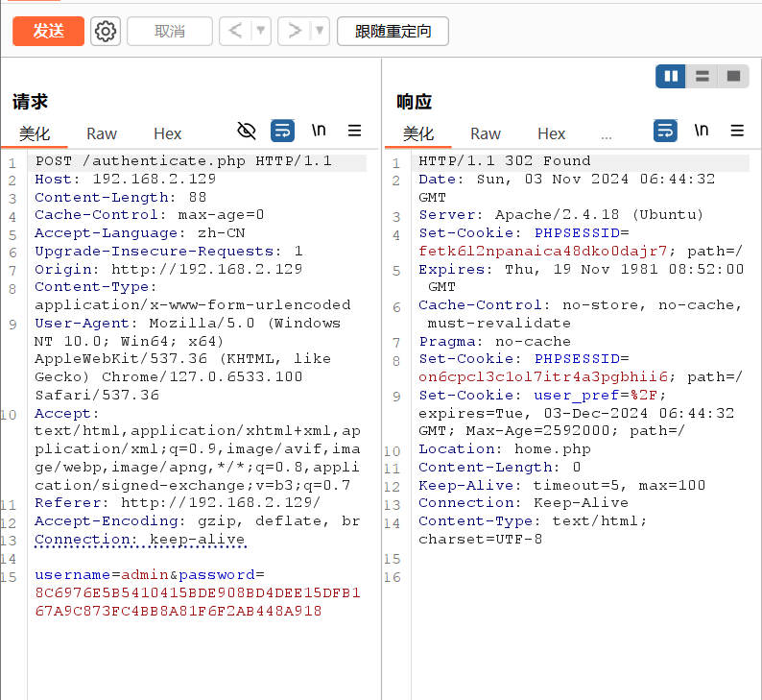This screenshot has height=700, width=762.
Task: Toggle line wrap in request panel
Action: (282, 131)
